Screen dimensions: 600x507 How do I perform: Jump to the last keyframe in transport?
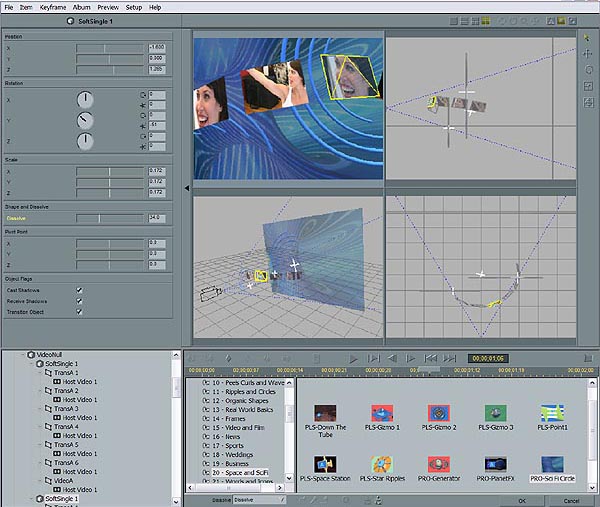tap(450, 359)
